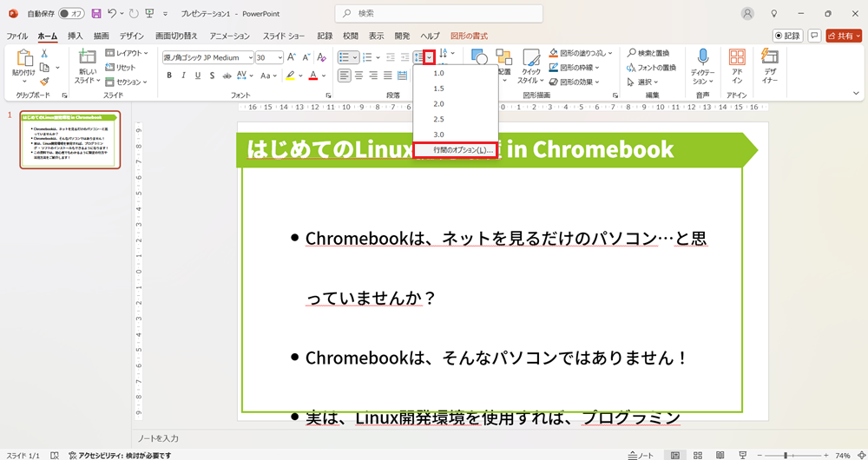
Task: Click the zoom slider handle
Action: point(786,455)
